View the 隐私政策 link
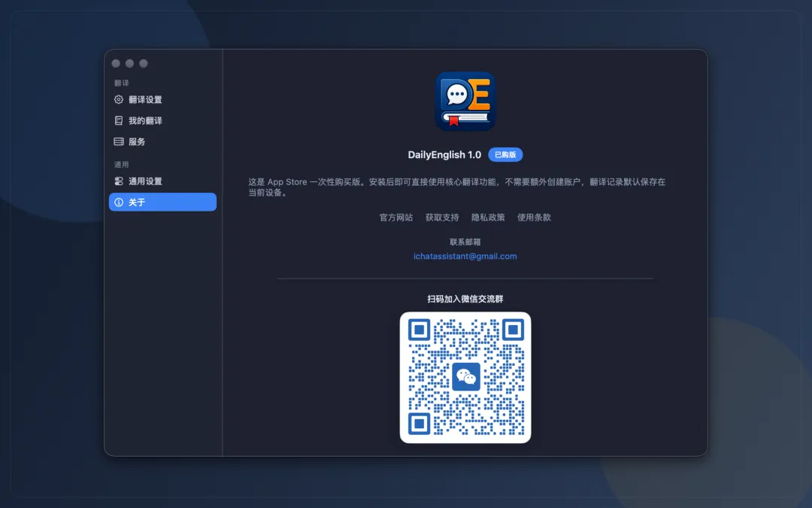Screen dimensions: 812x508 pyautogui.click(x=488, y=217)
